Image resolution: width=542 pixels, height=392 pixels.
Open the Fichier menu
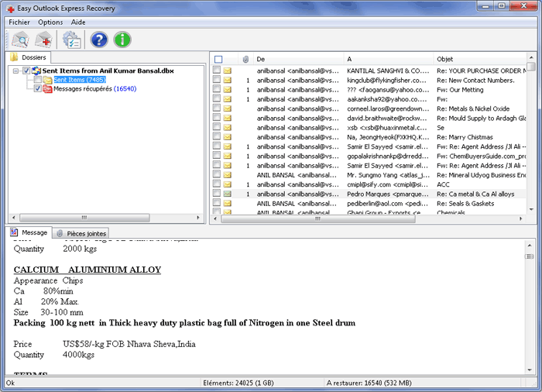pyautogui.click(x=19, y=22)
